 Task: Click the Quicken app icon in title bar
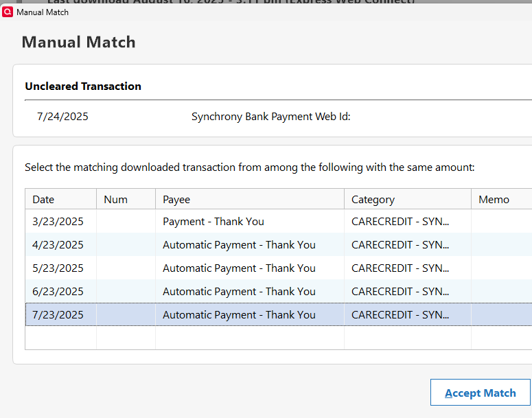(8, 12)
